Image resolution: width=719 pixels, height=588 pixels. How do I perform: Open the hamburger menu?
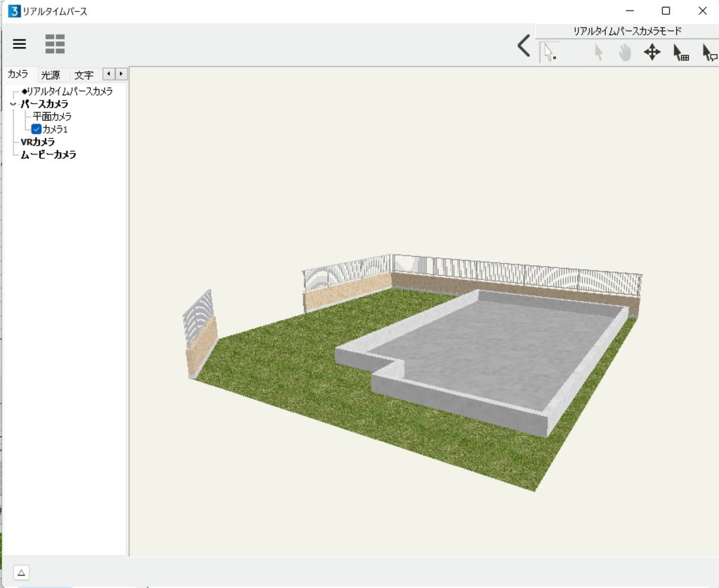(x=20, y=44)
